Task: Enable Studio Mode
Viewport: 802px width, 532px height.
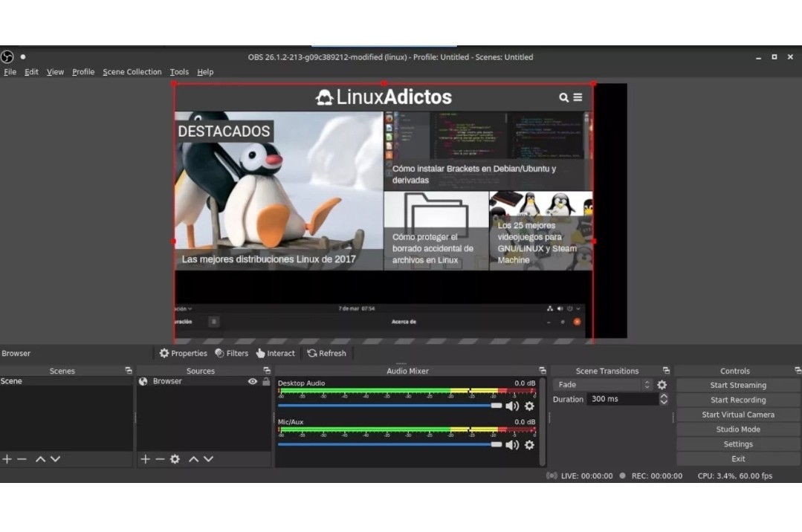Action: pos(738,429)
